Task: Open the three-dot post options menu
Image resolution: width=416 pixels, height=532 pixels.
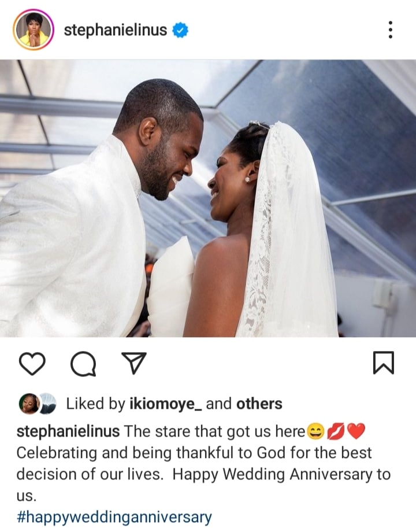Action: [391, 30]
